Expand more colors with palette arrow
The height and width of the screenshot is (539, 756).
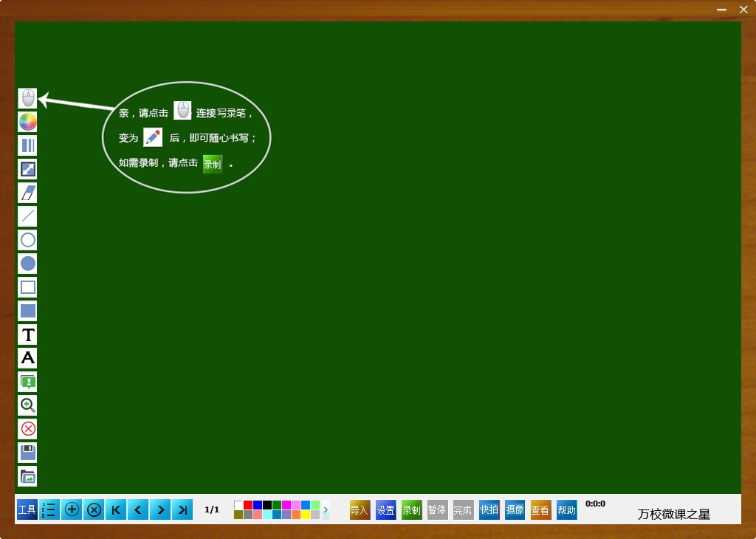click(x=326, y=509)
